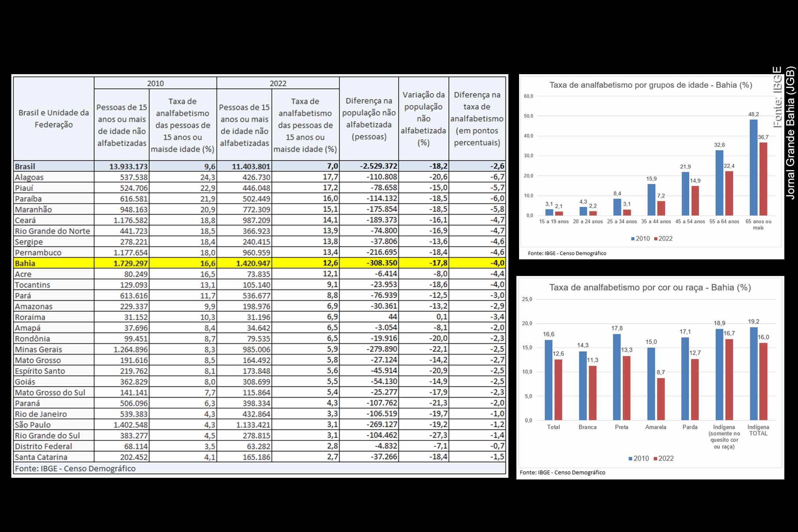Click the Indígena TOTAL axis label

click(x=758, y=430)
